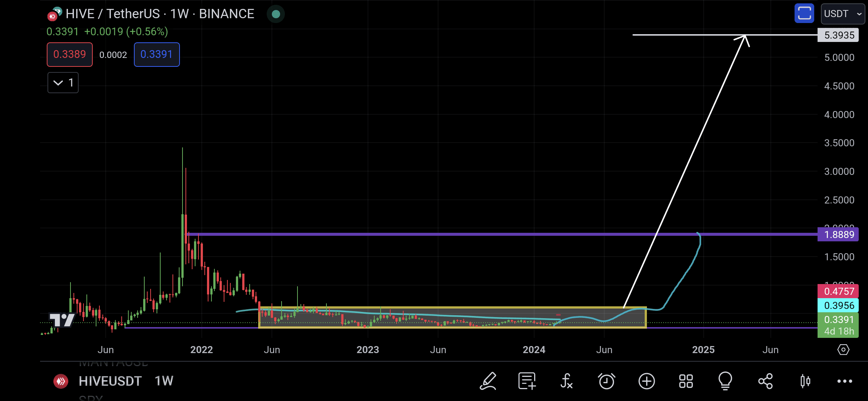The image size is (868, 401).
Task: Open the indicators fx icon
Action: (x=566, y=381)
